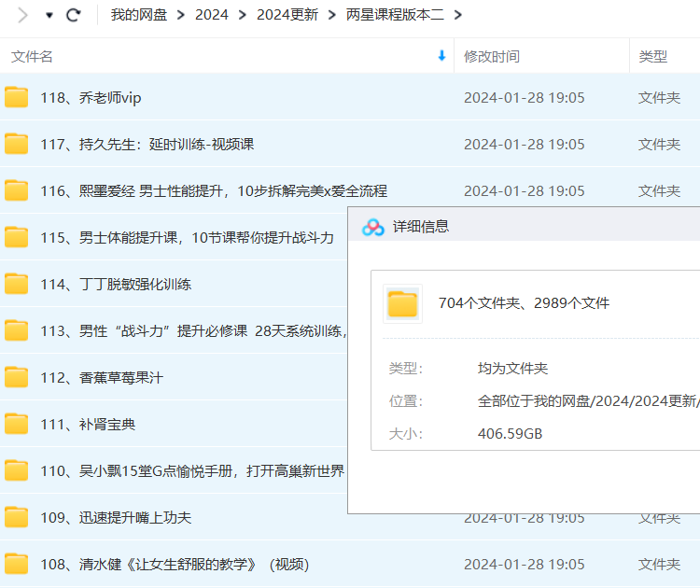Go to 我的网盘 in breadcrumb
This screenshot has width=700, height=588.
point(139,15)
